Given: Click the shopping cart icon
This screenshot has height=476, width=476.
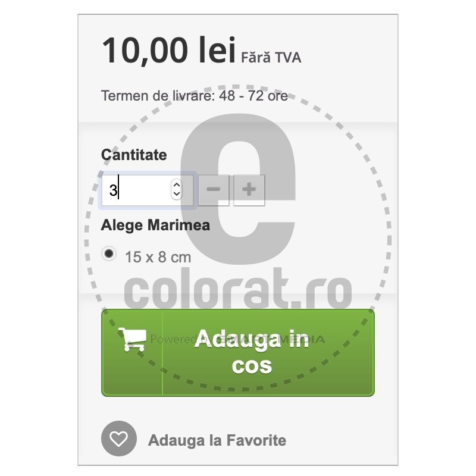Looking at the screenshot, I should pos(132,339).
